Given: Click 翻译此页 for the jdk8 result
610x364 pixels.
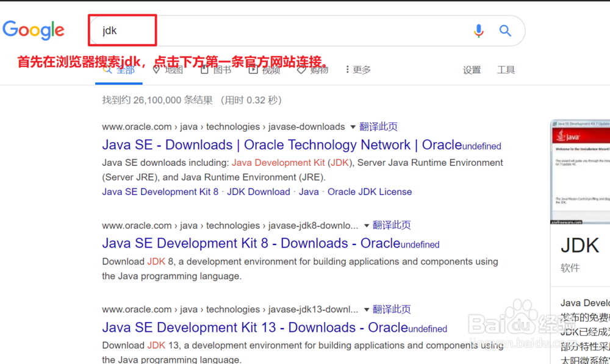Looking at the screenshot, I should [392, 225].
